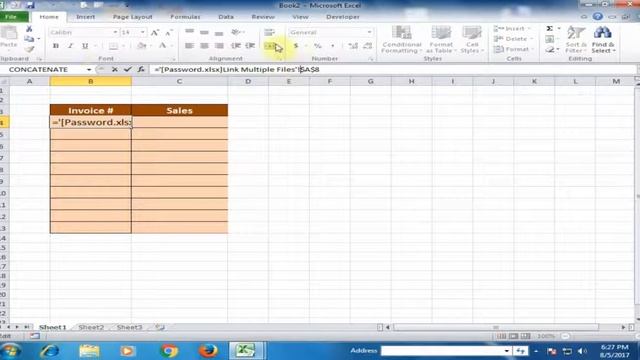Click the Cut scissors icon
This screenshot has width=640, height=360.
coord(29,29)
